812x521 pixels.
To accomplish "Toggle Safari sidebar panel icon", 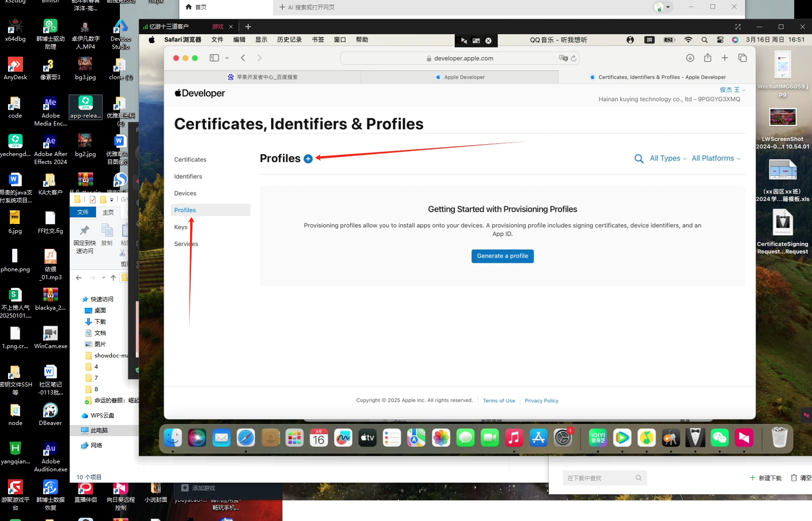I will pos(214,58).
